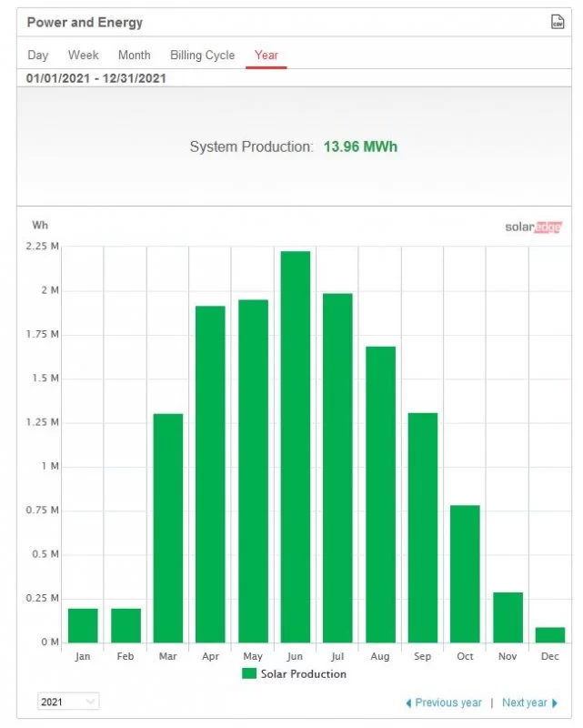Click the right arrow beside Next year
Screen dimensions: 583x728
[x=555, y=703]
